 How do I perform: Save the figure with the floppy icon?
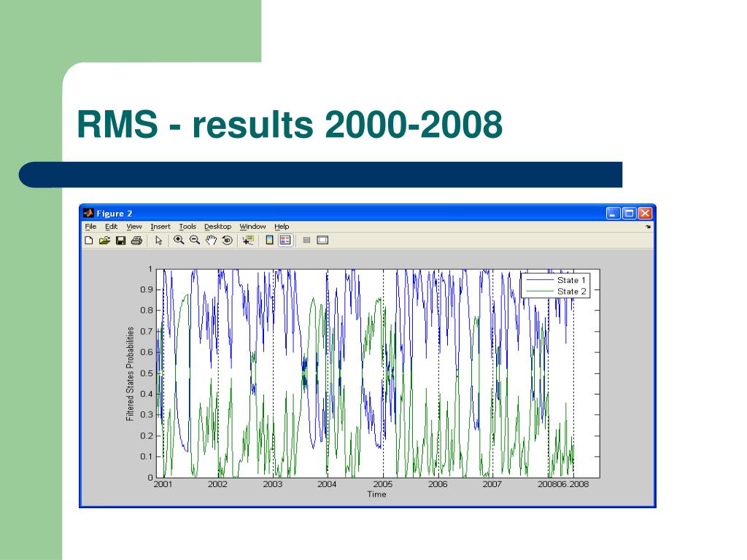pos(120,241)
